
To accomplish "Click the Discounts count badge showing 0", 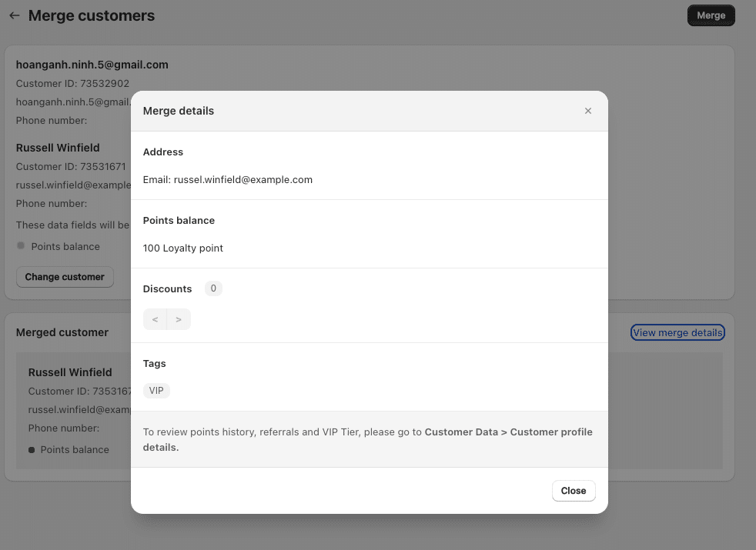I will 213,288.
